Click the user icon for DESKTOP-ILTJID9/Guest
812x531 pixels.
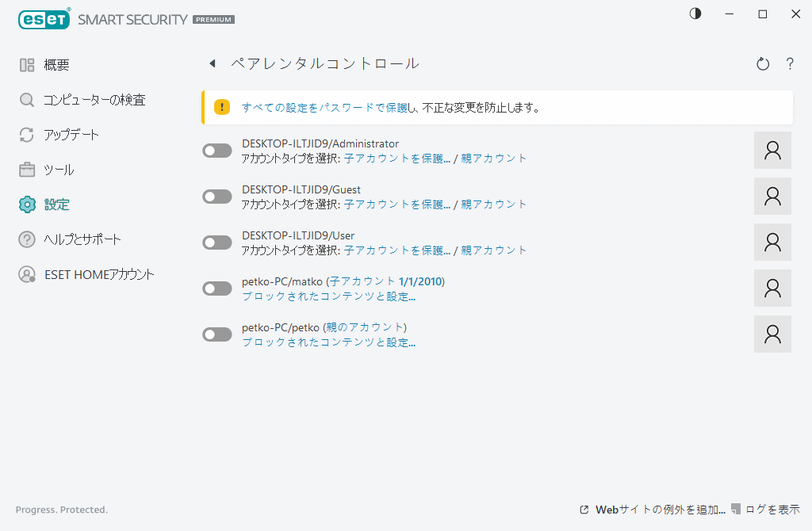pos(772,196)
